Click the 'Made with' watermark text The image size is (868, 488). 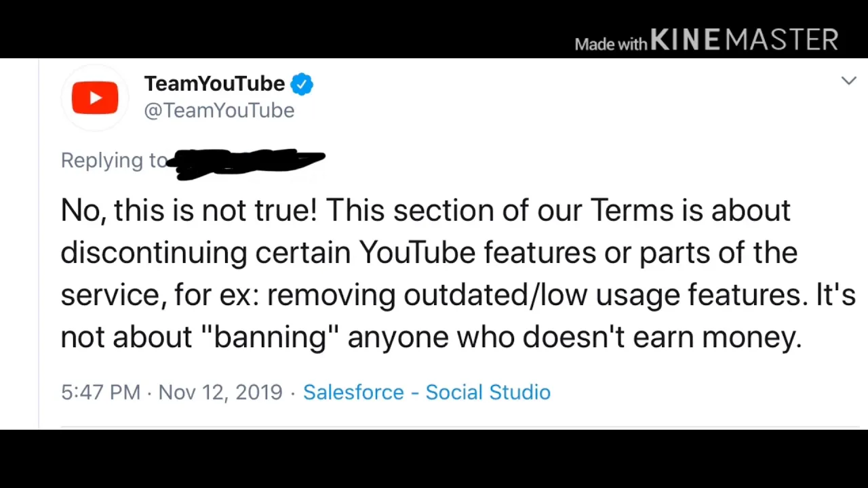611,44
